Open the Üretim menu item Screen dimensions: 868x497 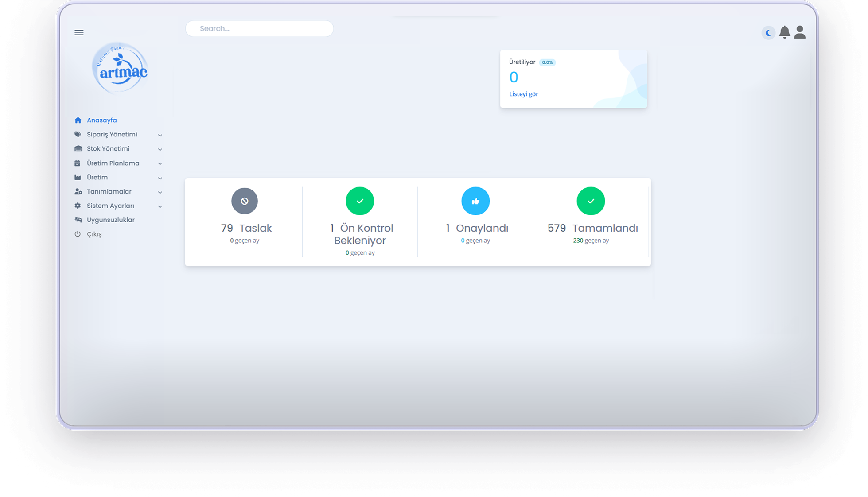pyautogui.click(x=97, y=178)
